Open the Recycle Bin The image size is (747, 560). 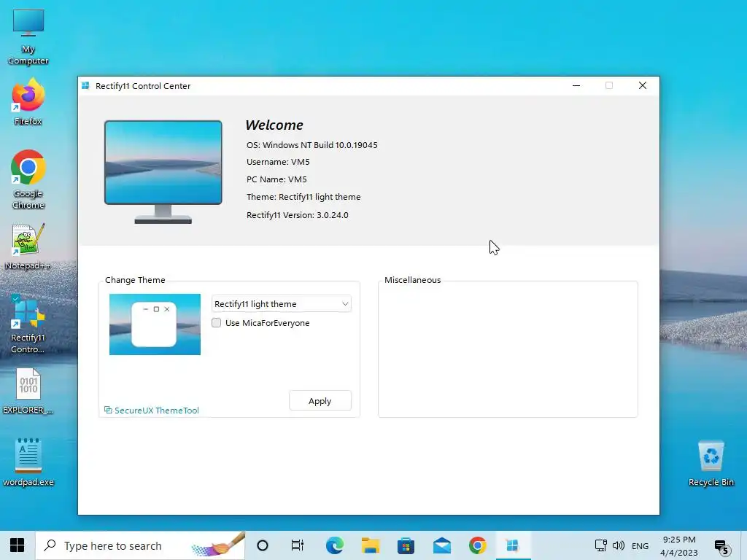pos(711,463)
